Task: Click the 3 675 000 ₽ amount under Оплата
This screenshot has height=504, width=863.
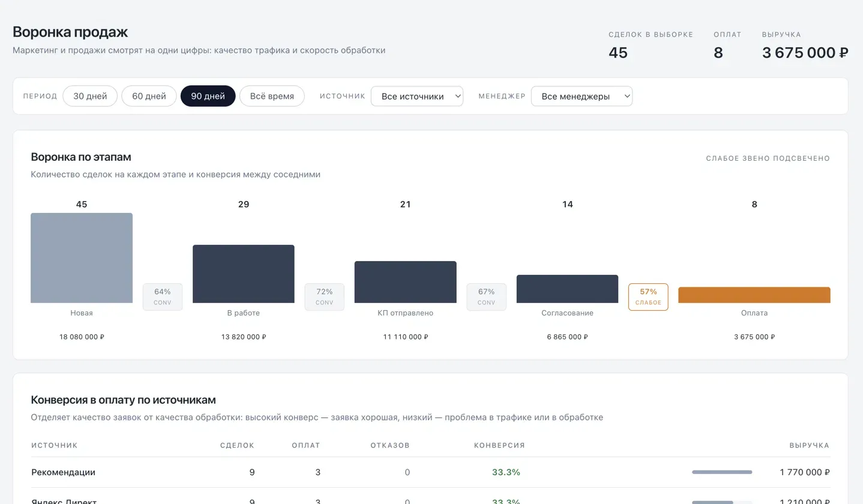Action: [754, 337]
